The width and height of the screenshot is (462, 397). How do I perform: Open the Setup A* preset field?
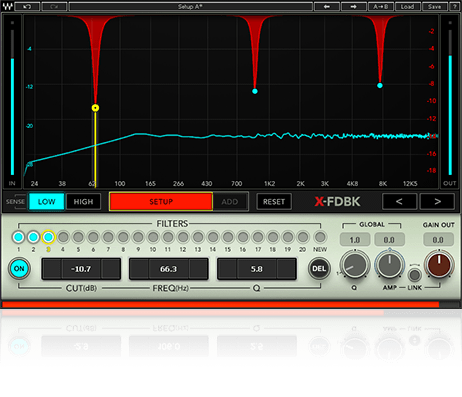click(x=190, y=6)
